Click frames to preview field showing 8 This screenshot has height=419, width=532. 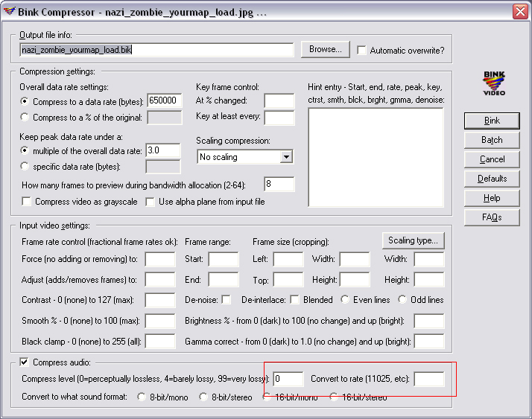pyautogui.click(x=279, y=184)
